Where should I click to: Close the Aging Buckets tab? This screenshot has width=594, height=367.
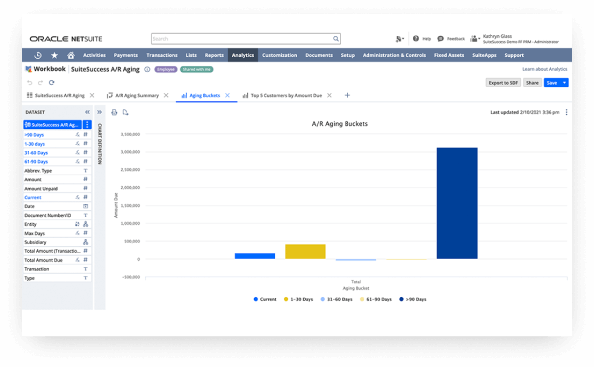tap(227, 95)
